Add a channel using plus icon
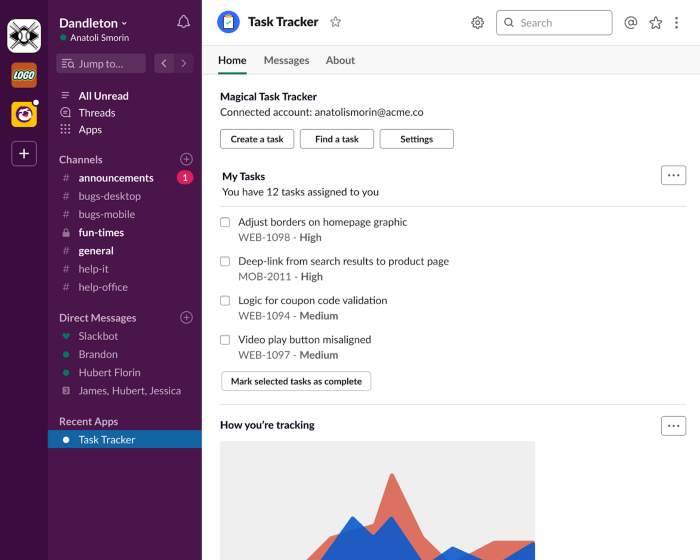The width and height of the screenshot is (700, 560). coord(186,159)
